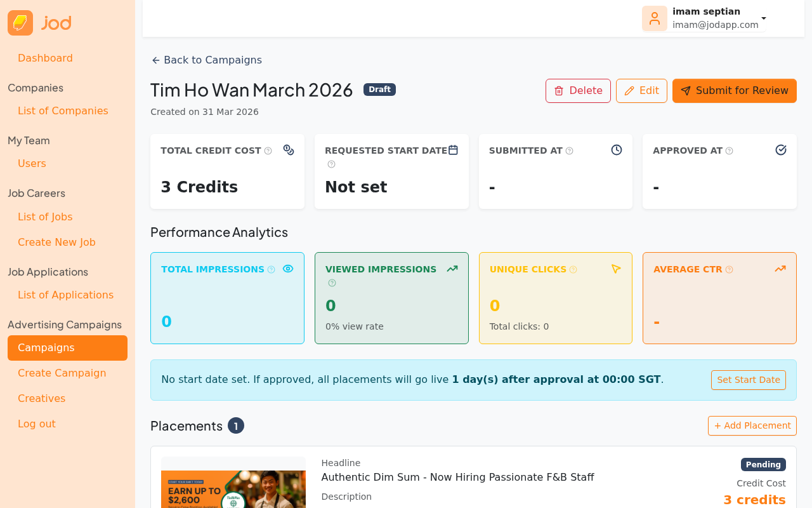812x508 pixels.
Task: Open the imam septian account dropdown
Action: tap(764, 18)
